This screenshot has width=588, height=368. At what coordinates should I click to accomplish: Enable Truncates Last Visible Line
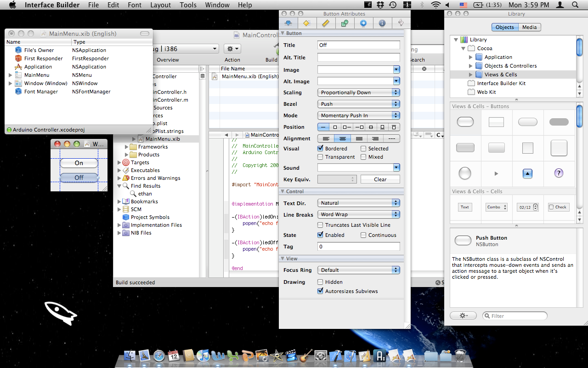coord(321,225)
